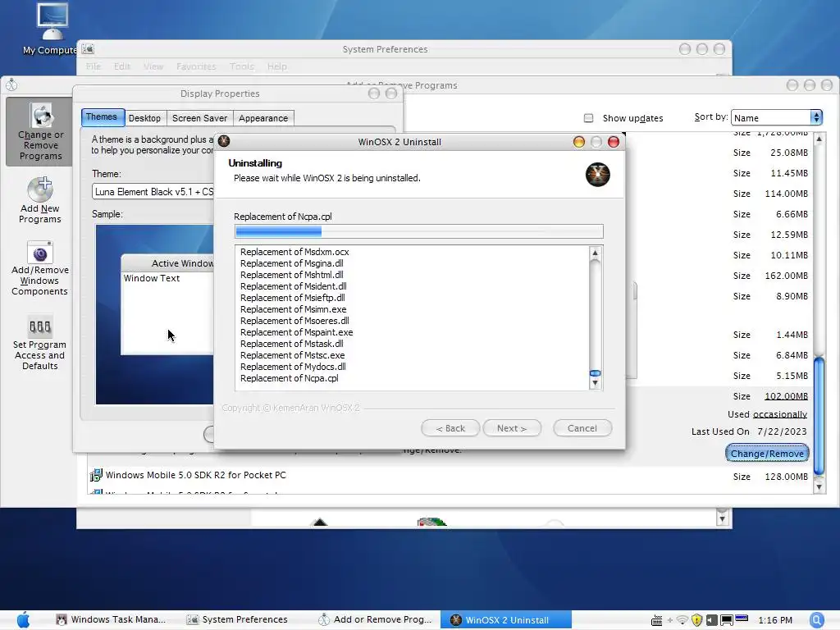Switch to Windows Task Manager taskbar button

(112, 619)
